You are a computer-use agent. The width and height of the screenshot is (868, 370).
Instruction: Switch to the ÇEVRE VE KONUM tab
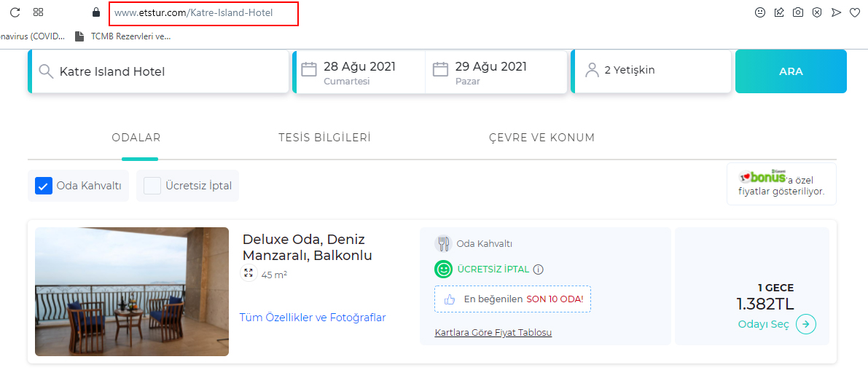click(541, 138)
